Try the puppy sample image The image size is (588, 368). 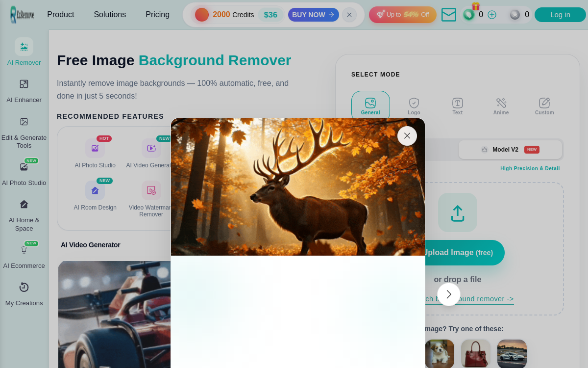[440, 353]
